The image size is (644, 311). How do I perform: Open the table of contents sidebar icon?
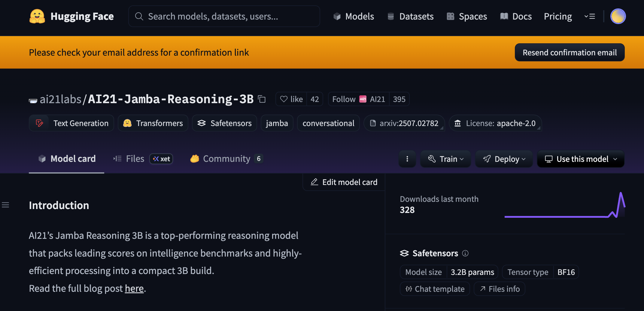pos(5,205)
